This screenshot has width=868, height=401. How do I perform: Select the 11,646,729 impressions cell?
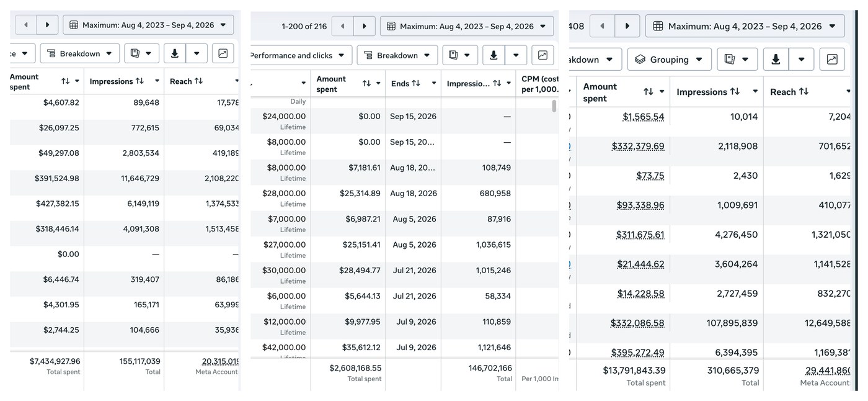[140, 178]
